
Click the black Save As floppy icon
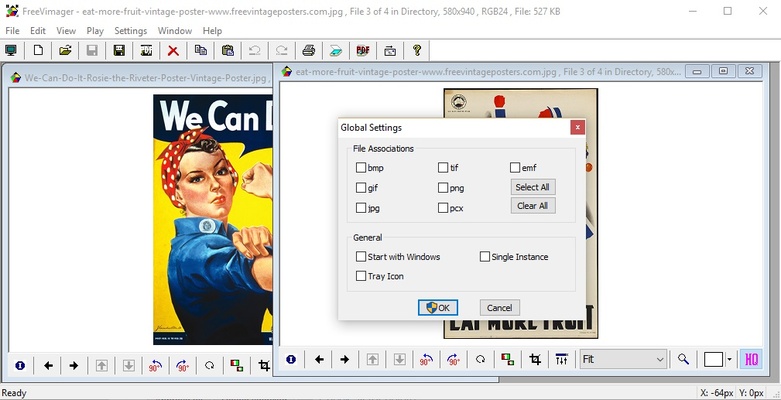coord(119,50)
